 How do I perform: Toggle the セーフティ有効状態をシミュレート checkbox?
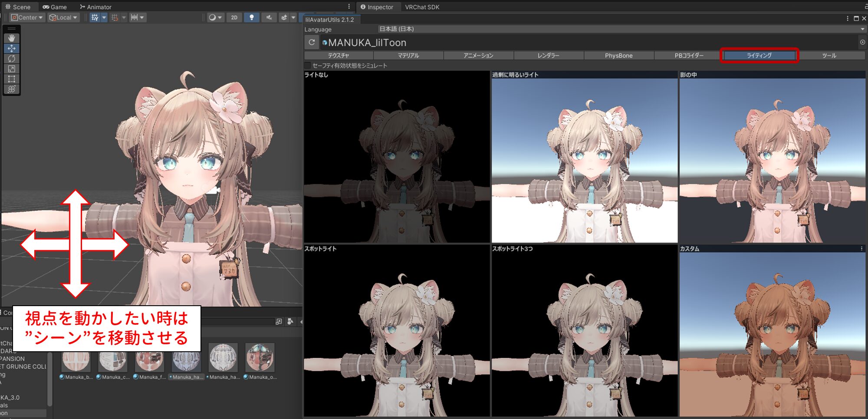coord(308,66)
